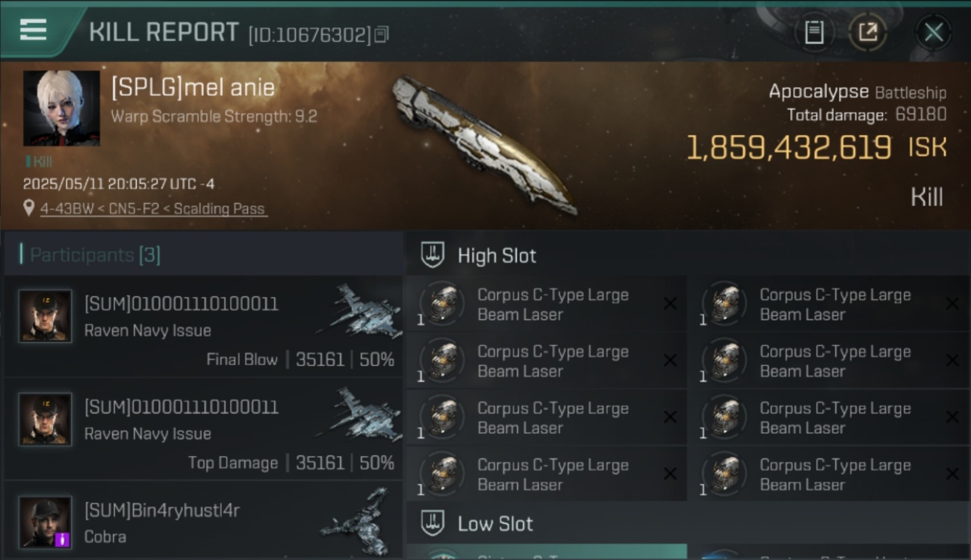Image resolution: width=971 pixels, height=560 pixels.
Task: View mel anie's character portrait
Action: (x=61, y=108)
